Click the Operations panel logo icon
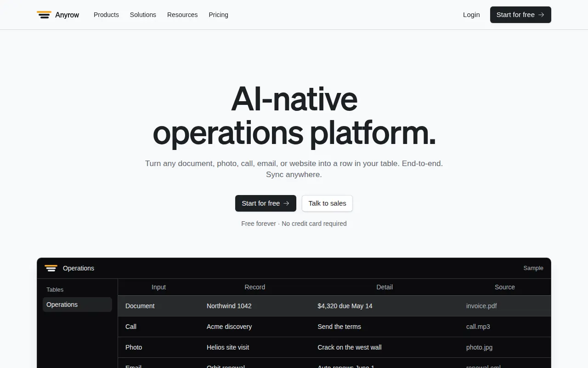The image size is (588, 368). [51, 268]
